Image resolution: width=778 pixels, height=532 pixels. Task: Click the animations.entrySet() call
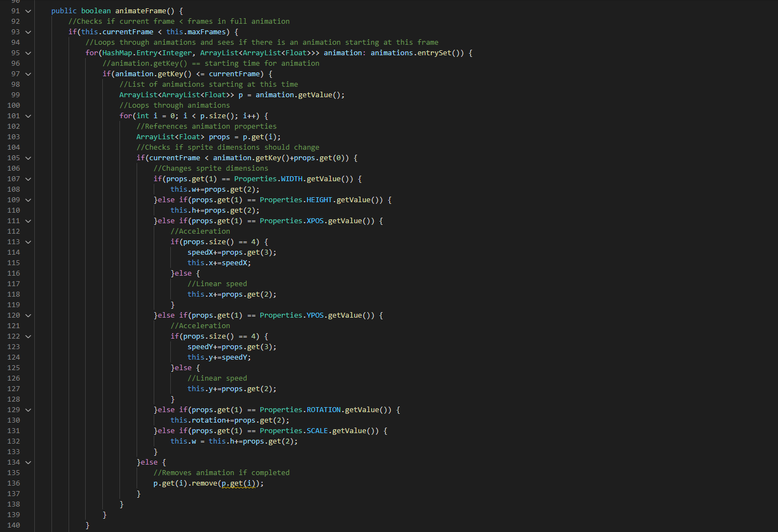(x=417, y=53)
